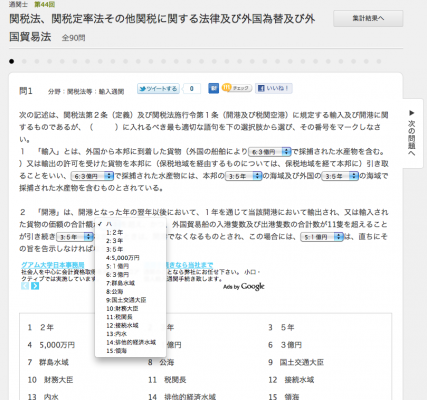Click answer choice text 12 接続水域
The width and height of the screenshot is (427, 400).
291,380
